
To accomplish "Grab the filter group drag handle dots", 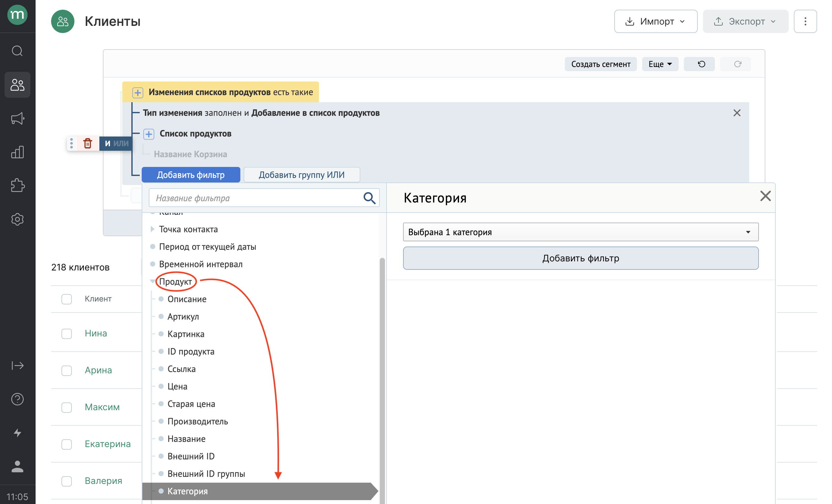I will 71,143.
